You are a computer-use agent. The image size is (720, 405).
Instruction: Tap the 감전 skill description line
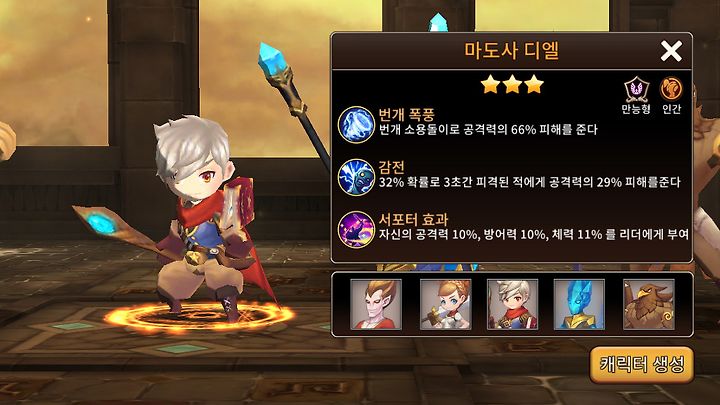(529, 182)
